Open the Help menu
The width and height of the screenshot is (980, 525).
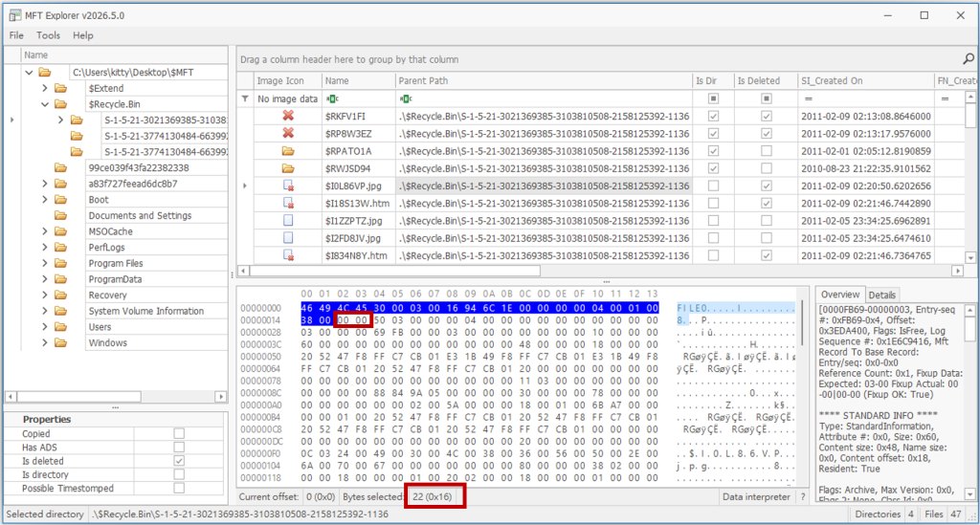point(83,35)
